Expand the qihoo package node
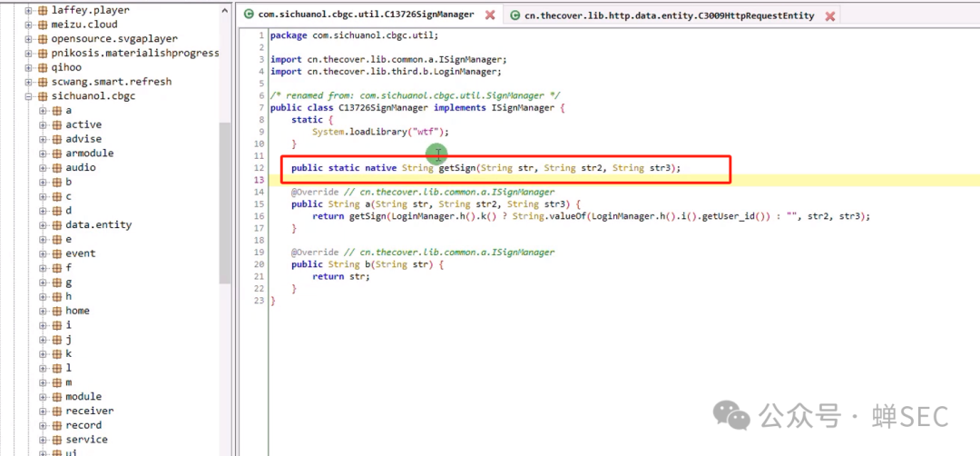This screenshot has width=980, height=456. pos(28,67)
